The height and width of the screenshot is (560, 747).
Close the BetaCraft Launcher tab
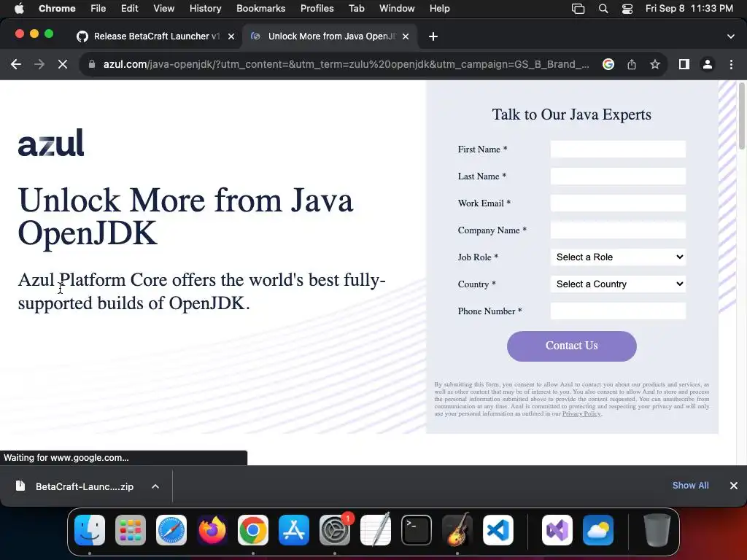[231, 36]
